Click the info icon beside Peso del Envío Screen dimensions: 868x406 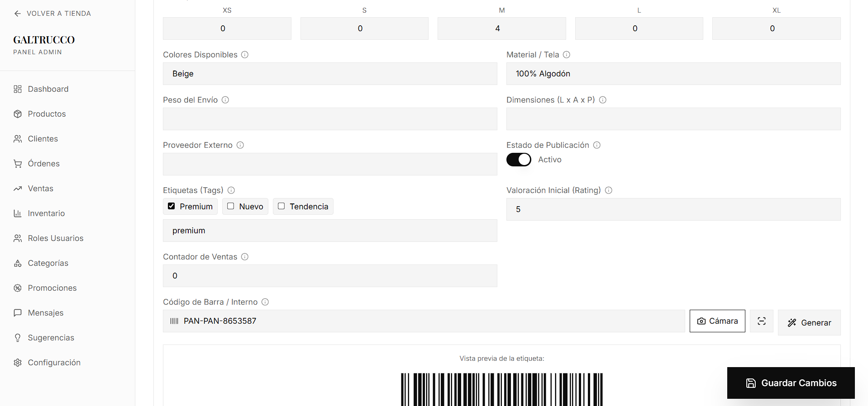point(225,100)
